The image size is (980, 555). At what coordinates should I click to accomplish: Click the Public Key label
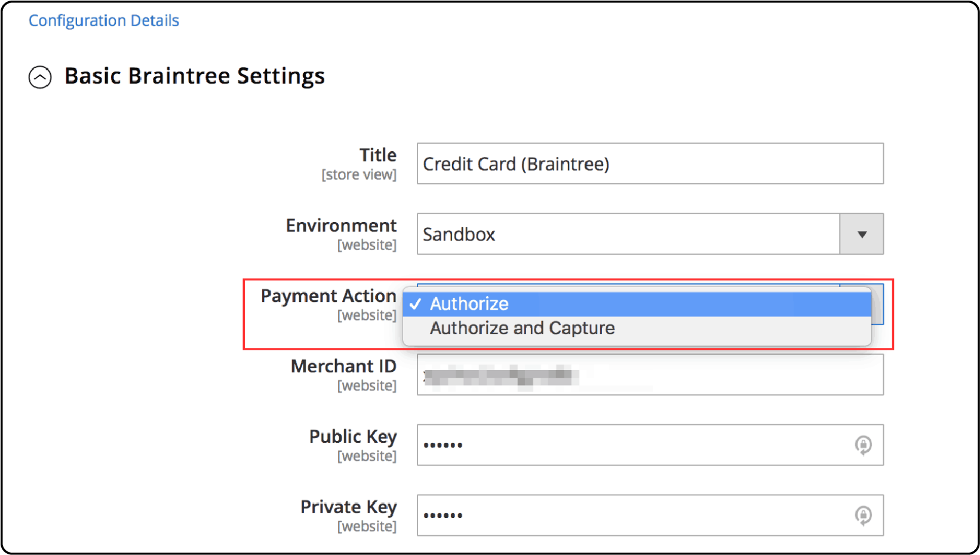(x=353, y=437)
